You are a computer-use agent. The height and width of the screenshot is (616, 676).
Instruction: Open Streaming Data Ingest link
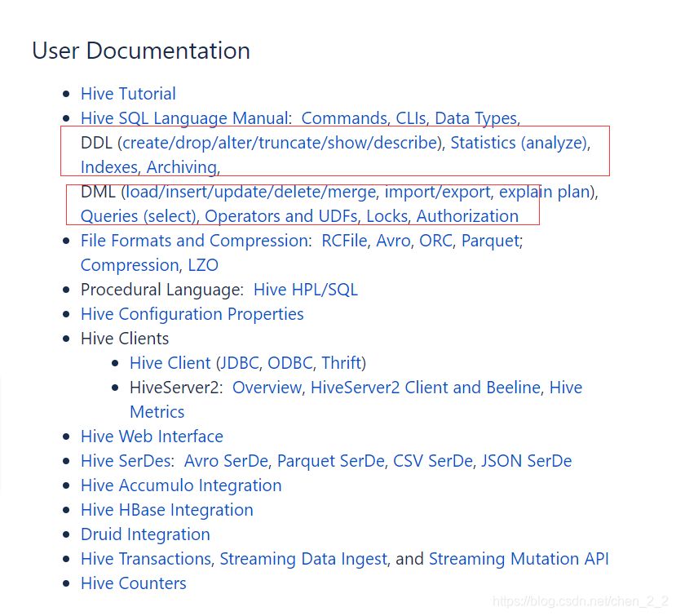303,559
